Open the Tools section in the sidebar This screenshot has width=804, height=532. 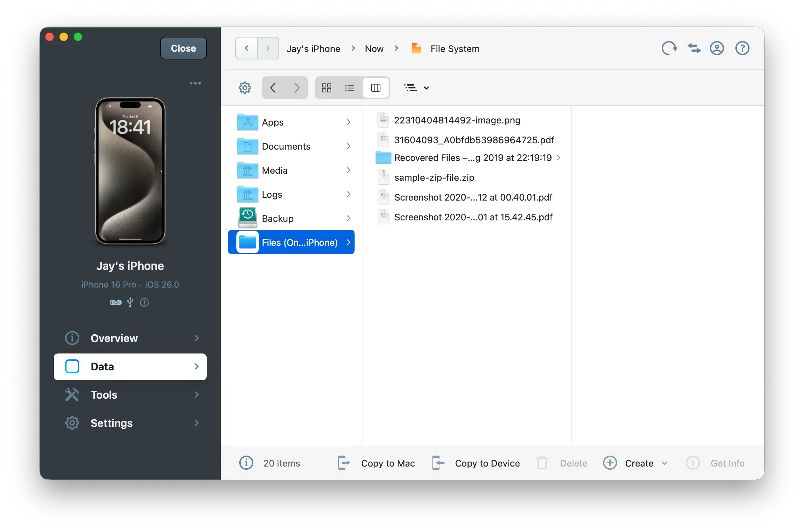coord(130,395)
